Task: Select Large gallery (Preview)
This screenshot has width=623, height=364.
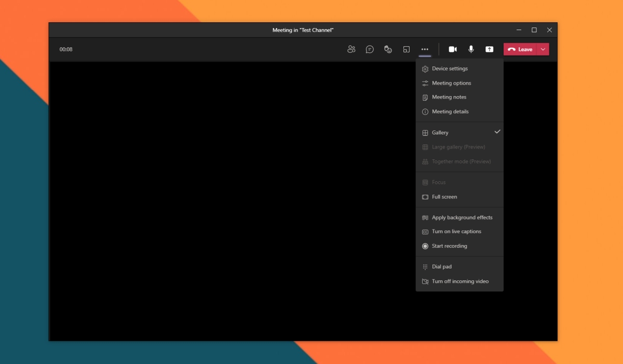Action: (459, 147)
